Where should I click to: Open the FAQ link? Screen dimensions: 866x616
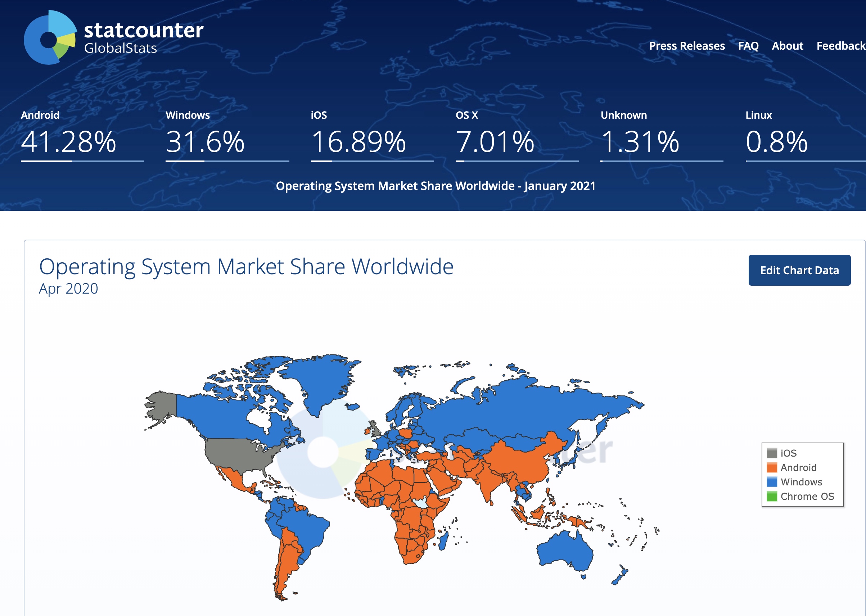tap(748, 46)
